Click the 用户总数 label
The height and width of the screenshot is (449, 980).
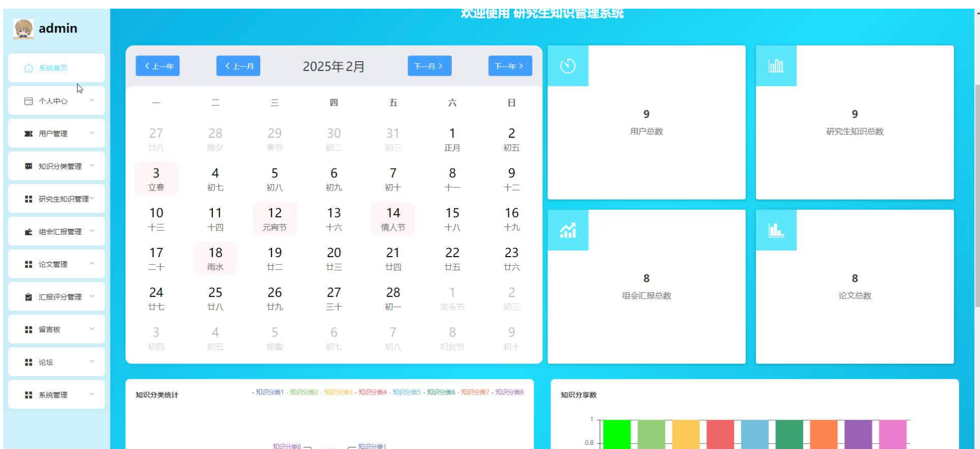click(x=646, y=131)
